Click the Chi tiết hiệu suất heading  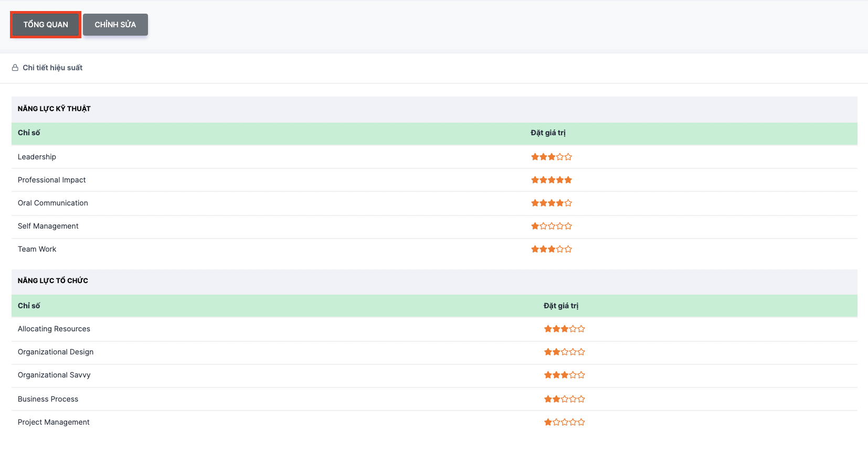point(52,68)
